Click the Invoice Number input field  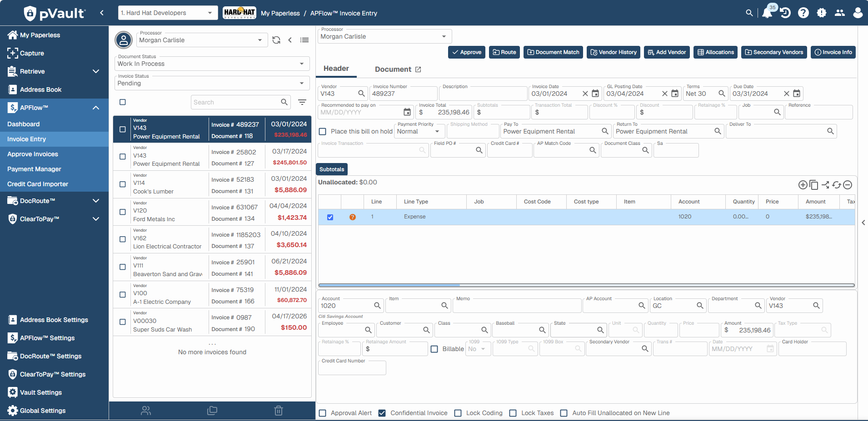[404, 94]
